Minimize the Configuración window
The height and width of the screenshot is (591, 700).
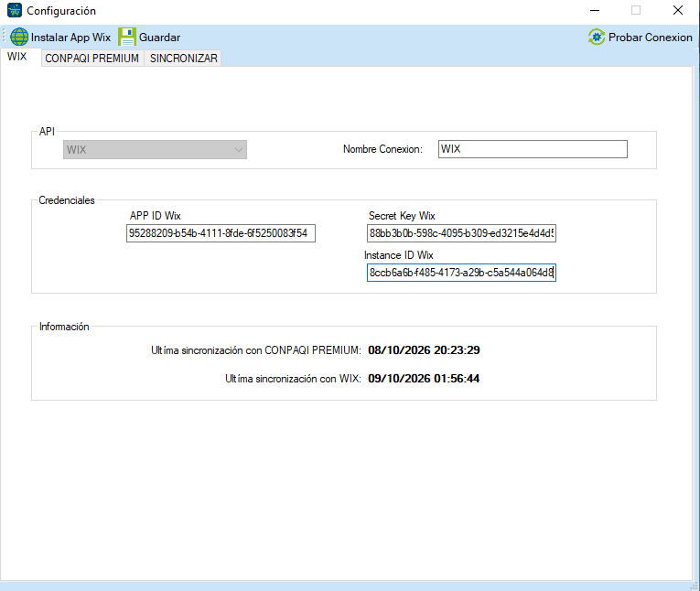(x=595, y=10)
